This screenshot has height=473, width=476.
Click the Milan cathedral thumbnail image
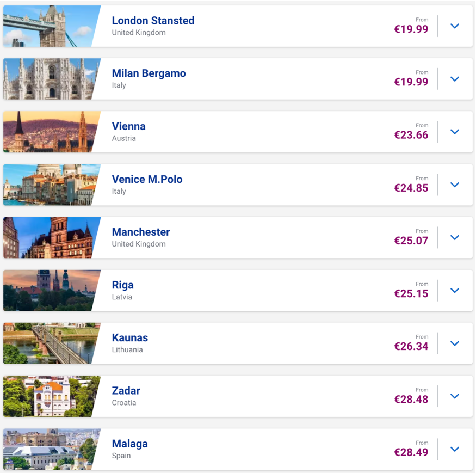49,79
